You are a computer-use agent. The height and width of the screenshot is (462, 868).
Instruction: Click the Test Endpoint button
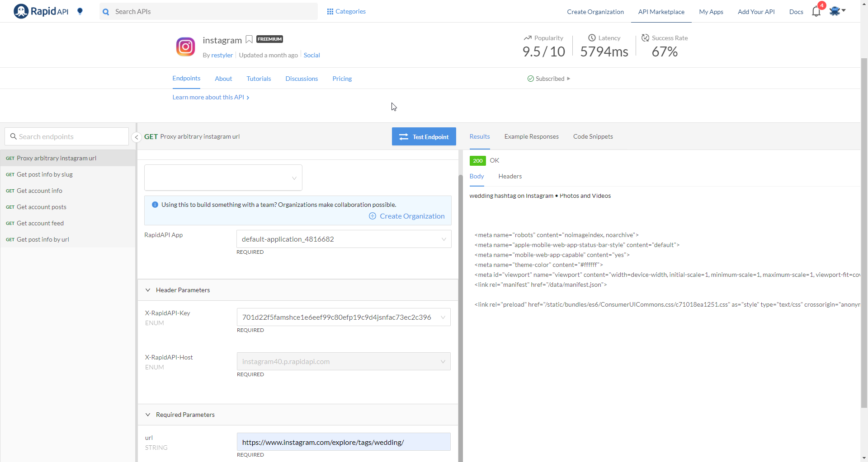pos(424,136)
